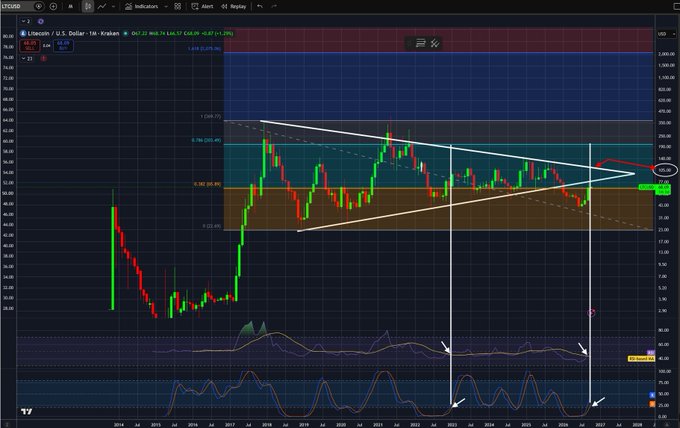Open the M timeframe interval selector
Viewport: 680px width, 428px height.
(x=70, y=7)
